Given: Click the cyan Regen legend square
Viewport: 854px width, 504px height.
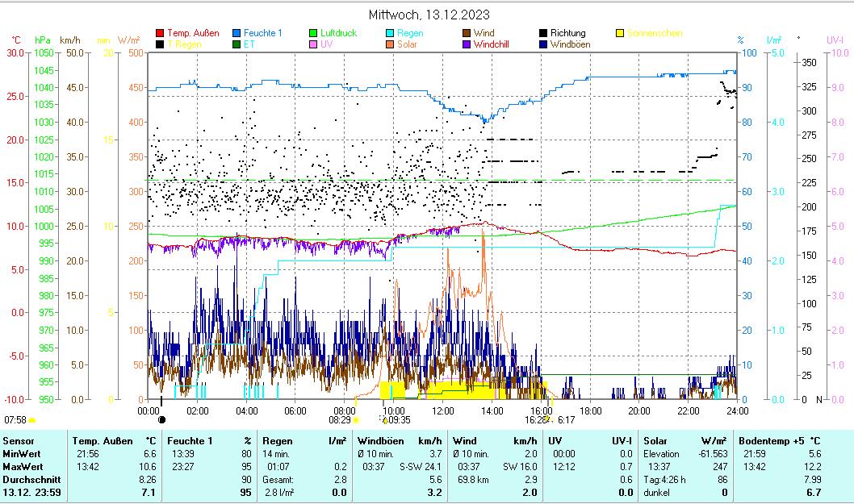Looking at the screenshot, I should (390, 34).
